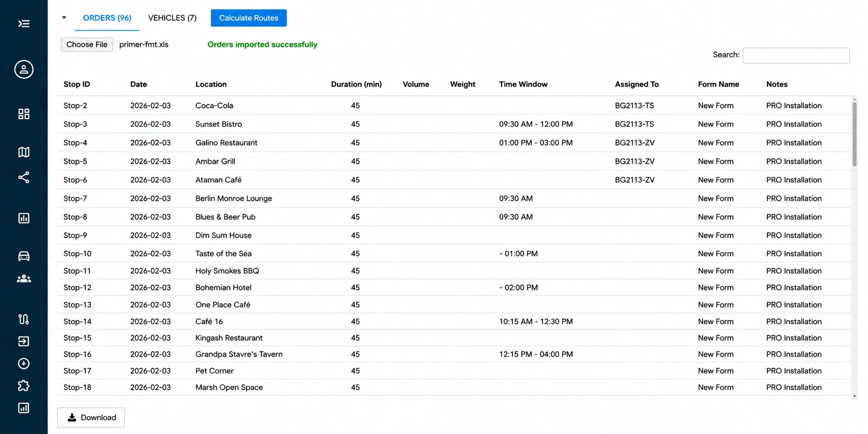Open the map icon in sidebar

[x=23, y=152]
